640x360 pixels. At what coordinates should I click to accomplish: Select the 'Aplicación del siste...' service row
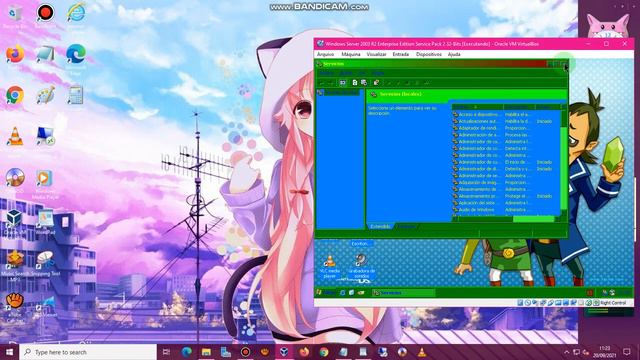tap(506, 203)
